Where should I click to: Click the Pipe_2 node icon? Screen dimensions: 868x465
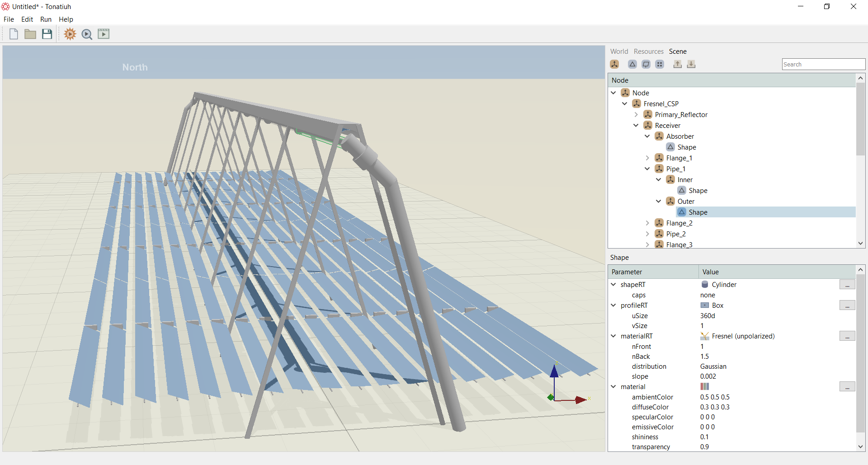click(x=659, y=234)
